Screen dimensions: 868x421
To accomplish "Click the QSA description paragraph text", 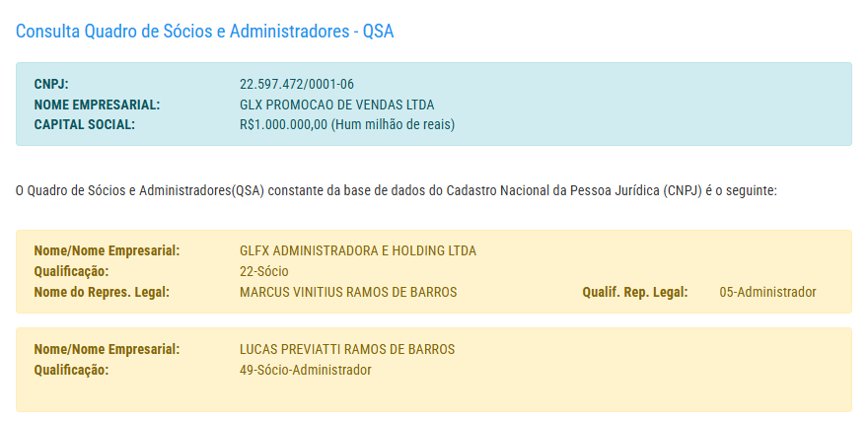I will pyautogui.click(x=397, y=189).
